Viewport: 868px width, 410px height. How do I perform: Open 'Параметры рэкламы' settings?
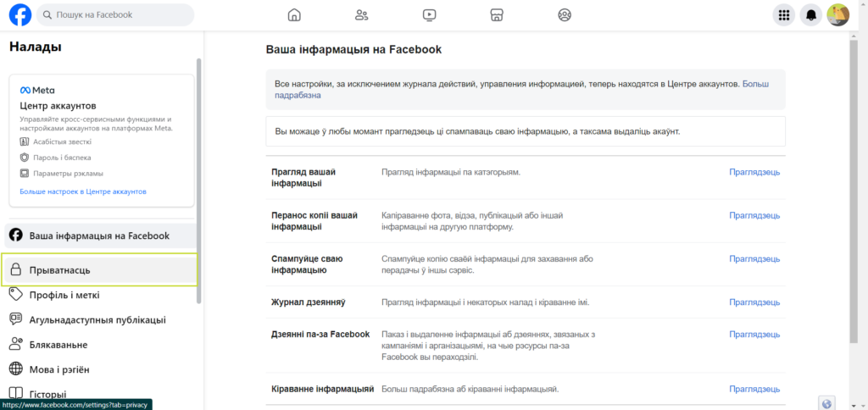[x=68, y=173]
